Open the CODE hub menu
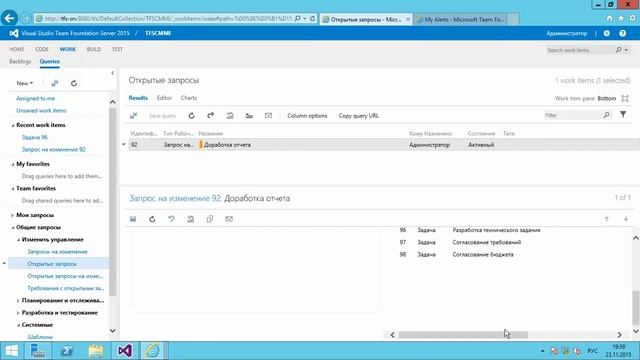Image resolution: width=640 pixels, height=360 pixels. 42,49
